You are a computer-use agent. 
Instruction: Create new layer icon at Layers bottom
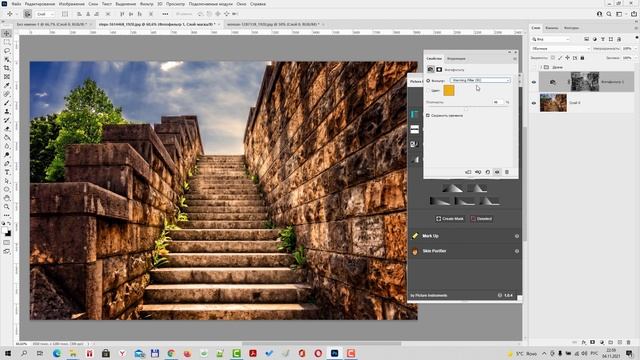pos(620,342)
